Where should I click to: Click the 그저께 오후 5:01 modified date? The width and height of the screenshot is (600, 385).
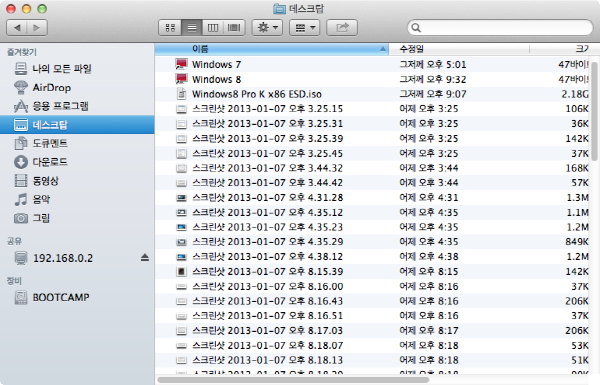pos(433,64)
